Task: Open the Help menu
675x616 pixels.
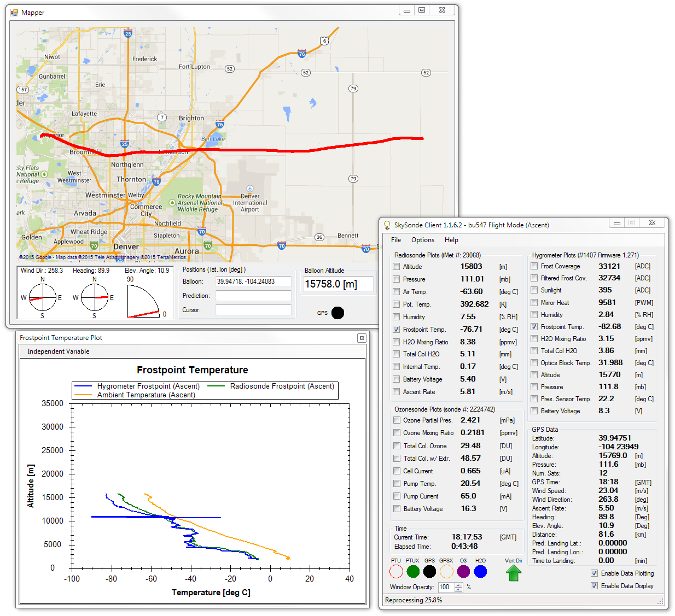Action: click(451, 240)
